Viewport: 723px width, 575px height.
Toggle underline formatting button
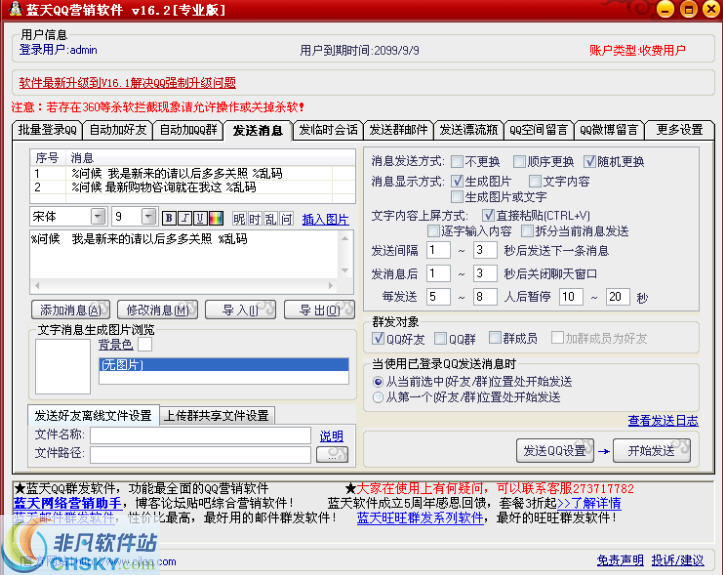[x=200, y=218]
